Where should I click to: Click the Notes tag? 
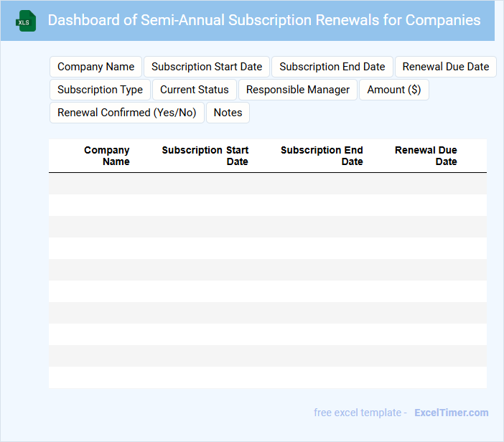[228, 113]
